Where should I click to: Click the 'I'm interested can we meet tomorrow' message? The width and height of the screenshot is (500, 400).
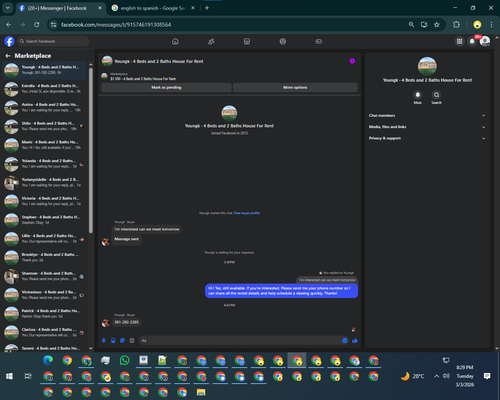pyautogui.click(x=147, y=229)
